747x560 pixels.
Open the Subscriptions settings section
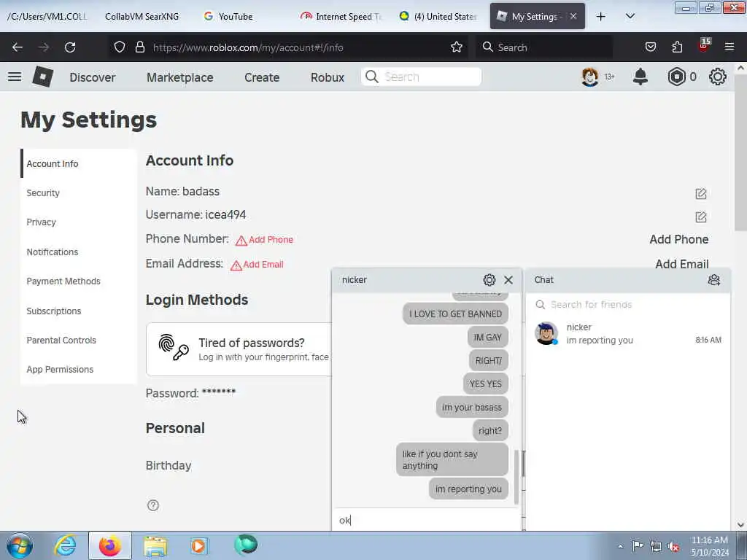click(x=54, y=311)
